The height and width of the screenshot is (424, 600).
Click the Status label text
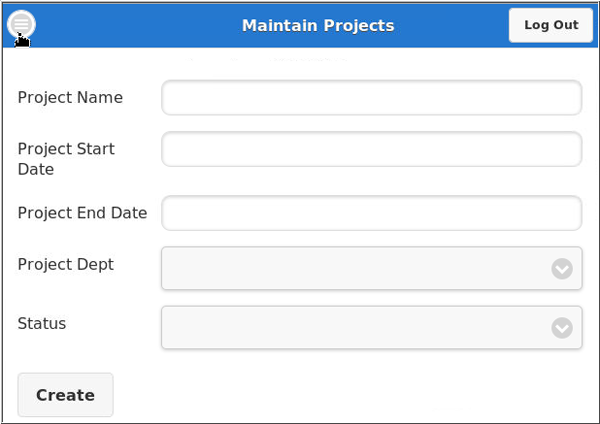coord(42,324)
